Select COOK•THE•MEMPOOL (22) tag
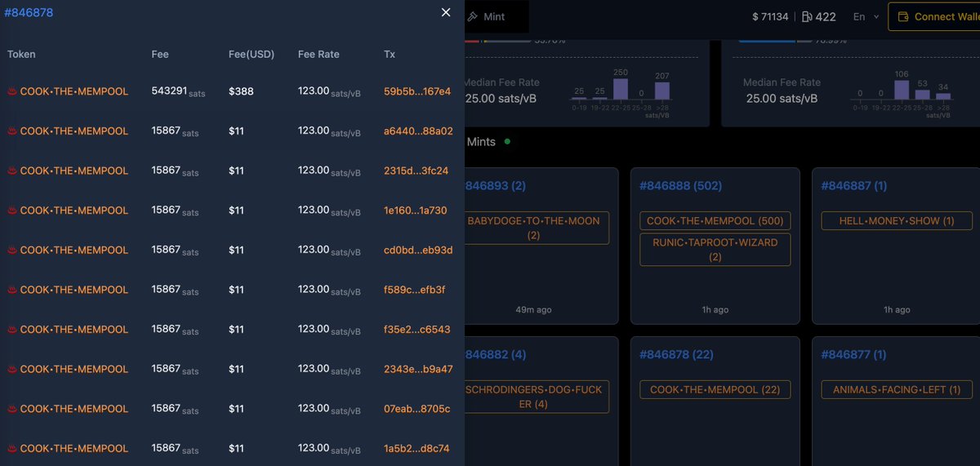The width and height of the screenshot is (980, 466). tap(715, 389)
